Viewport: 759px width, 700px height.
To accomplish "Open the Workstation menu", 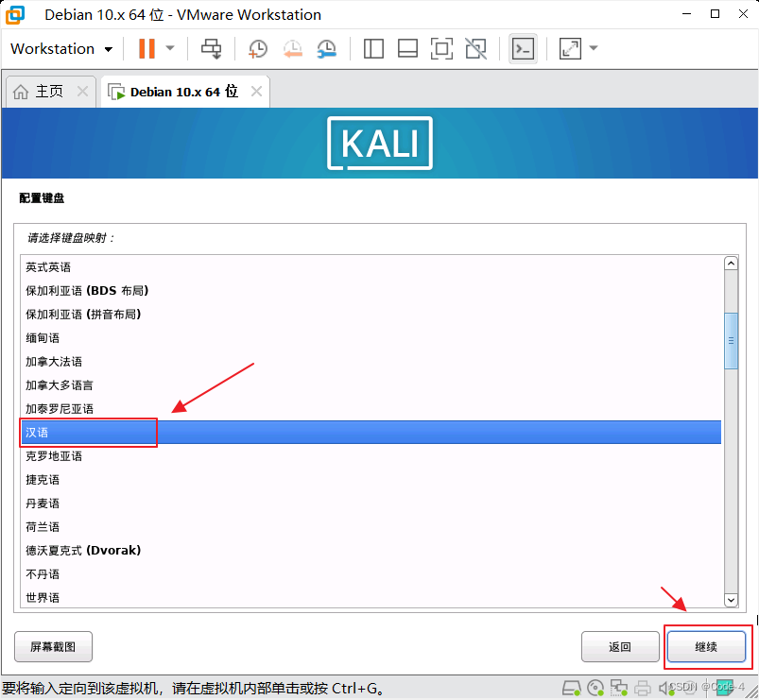I will (x=61, y=49).
